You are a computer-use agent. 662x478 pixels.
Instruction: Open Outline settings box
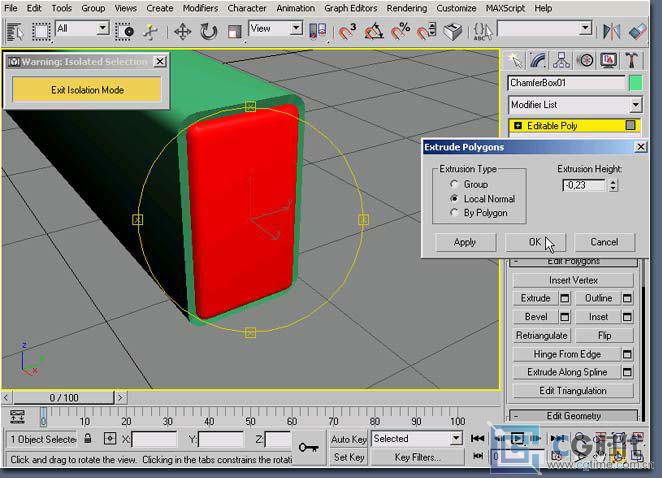coord(627,299)
